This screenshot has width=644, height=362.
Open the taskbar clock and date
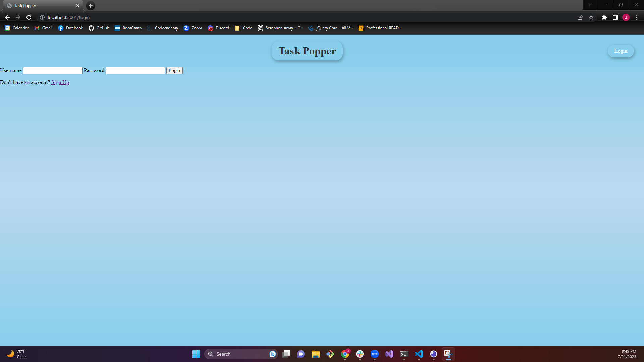click(627, 354)
